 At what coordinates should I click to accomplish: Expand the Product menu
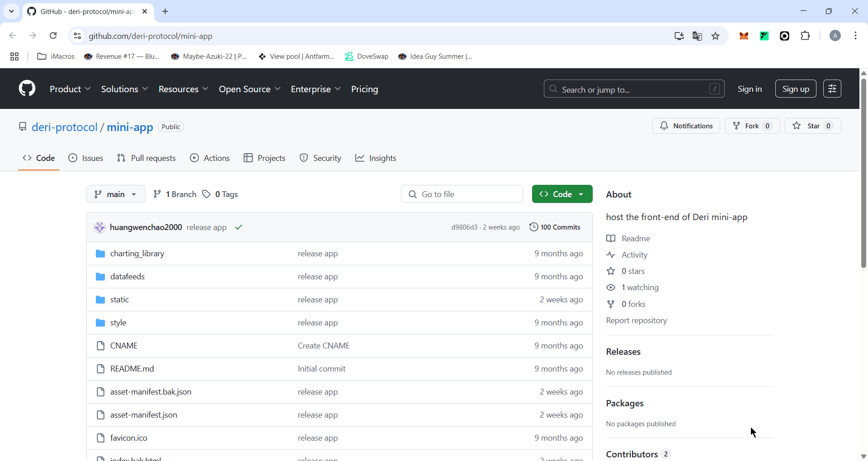(x=70, y=89)
